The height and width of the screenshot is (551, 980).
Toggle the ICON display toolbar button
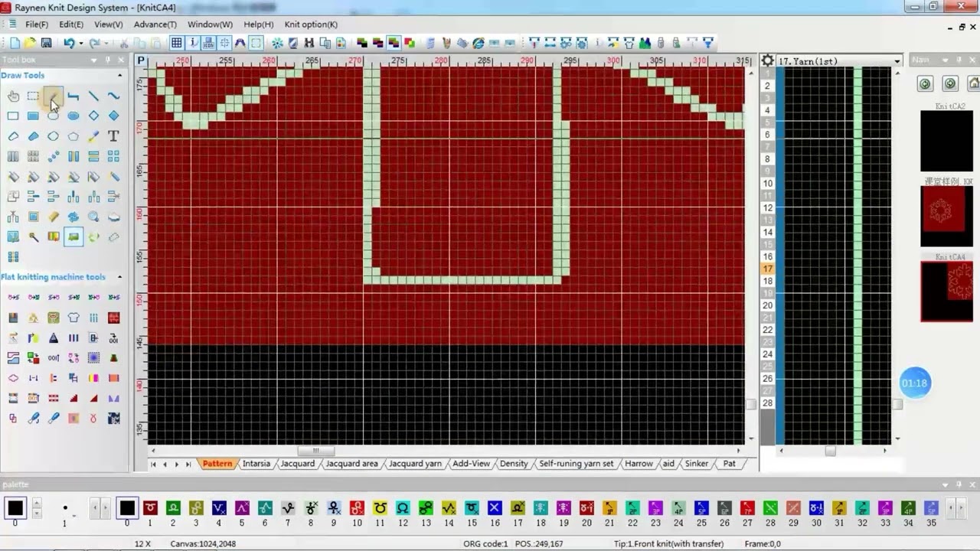click(x=208, y=43)
